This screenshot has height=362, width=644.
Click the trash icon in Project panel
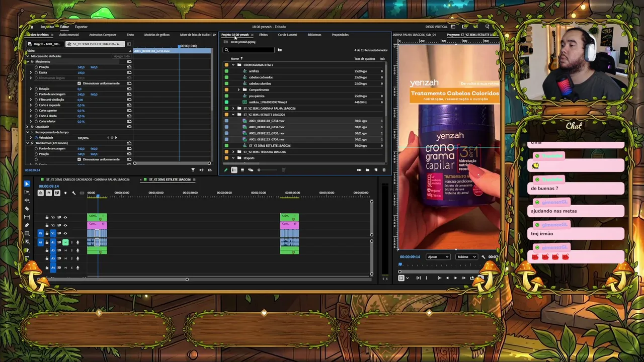click(384, 170)
